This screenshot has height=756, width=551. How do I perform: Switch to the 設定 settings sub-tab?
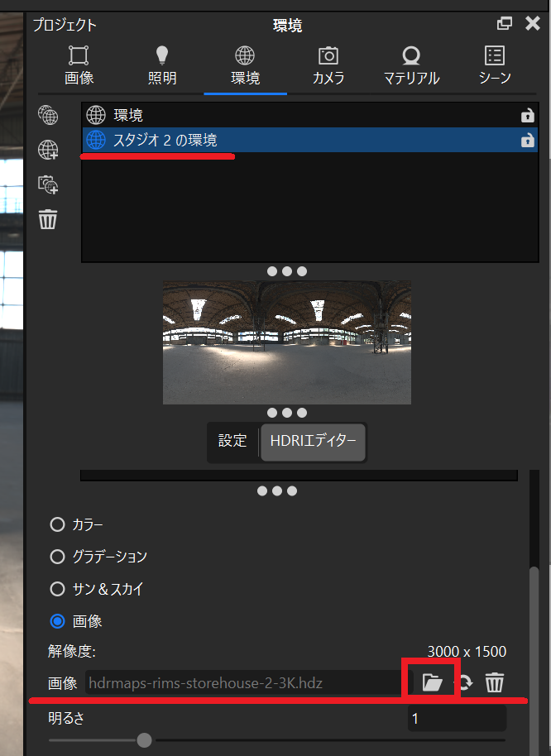click(x=232, y=441)
